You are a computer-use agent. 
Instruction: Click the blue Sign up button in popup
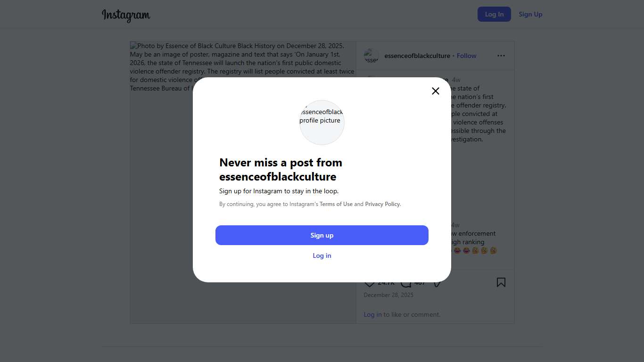click(x=322, y=235)
